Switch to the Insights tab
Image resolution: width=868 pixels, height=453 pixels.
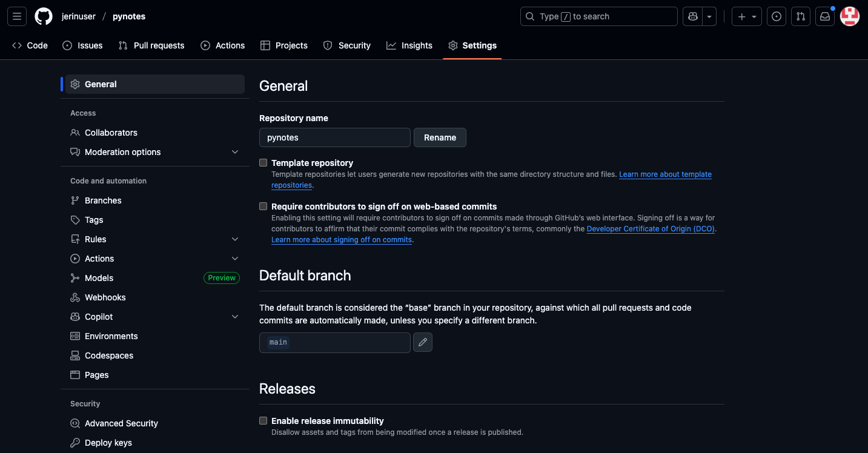point(409,45)
